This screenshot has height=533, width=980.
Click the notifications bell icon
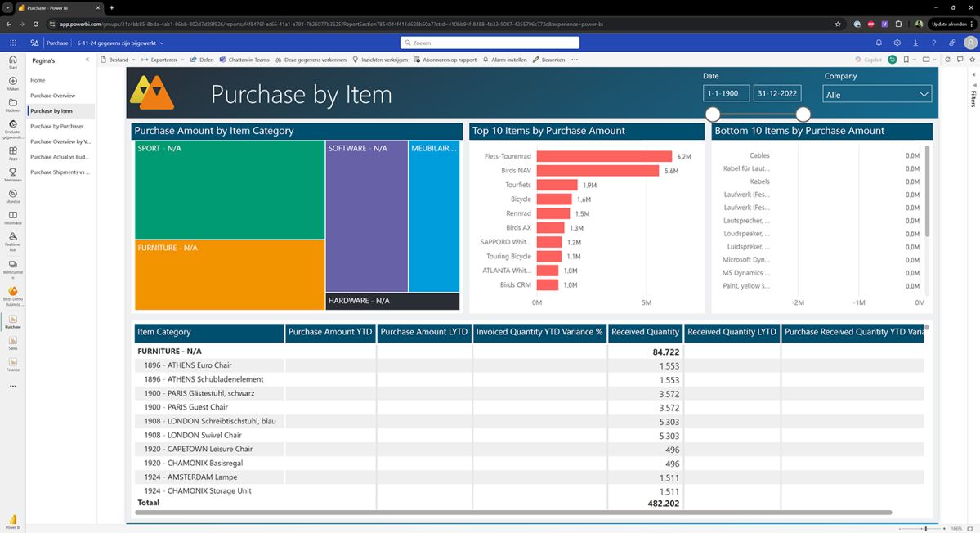tap(879, 43)
